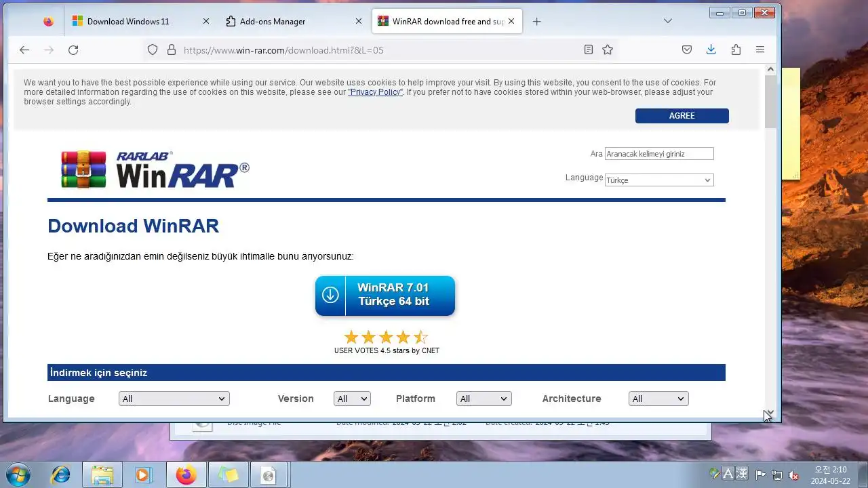Click IME input mode A indicator
Screen dimensions: 868x488
pyautogui.click(x=728, y=474)
